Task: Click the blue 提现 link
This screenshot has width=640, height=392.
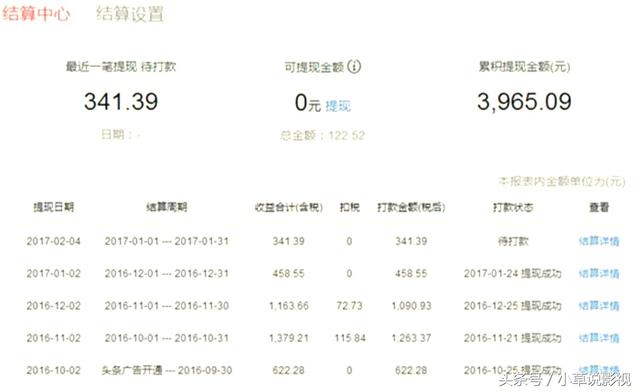Action: tap(338, 106)
